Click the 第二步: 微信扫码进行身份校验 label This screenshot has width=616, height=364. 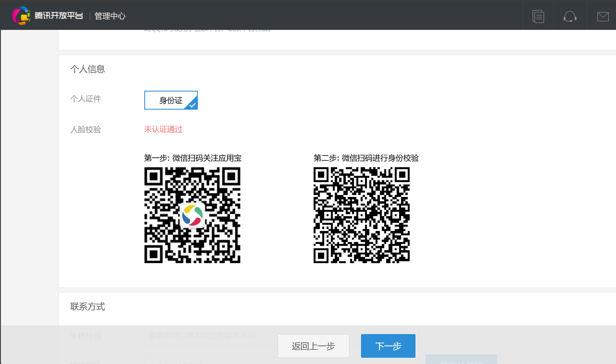click(366, 158)
